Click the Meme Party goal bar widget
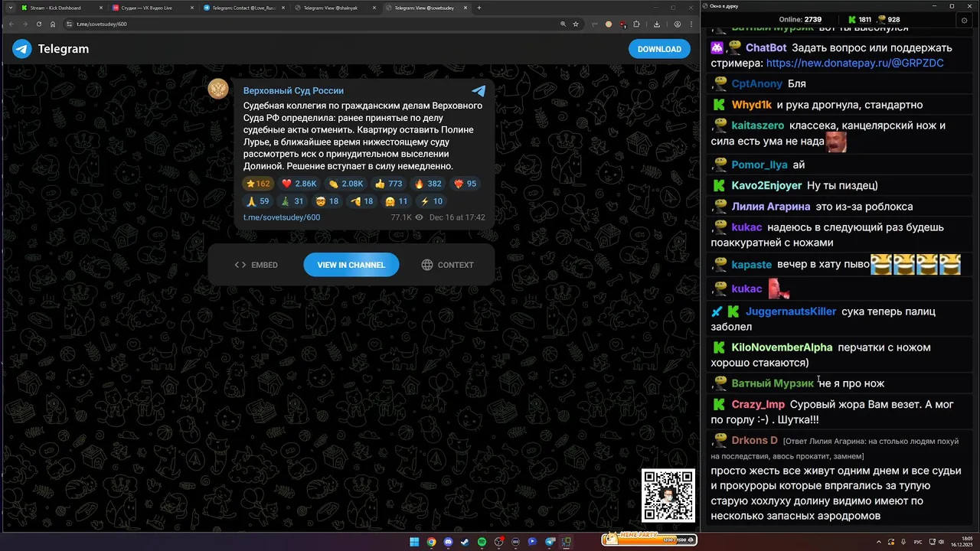The height and width of the screenshot is (551, 980). (x=649, y=540)
